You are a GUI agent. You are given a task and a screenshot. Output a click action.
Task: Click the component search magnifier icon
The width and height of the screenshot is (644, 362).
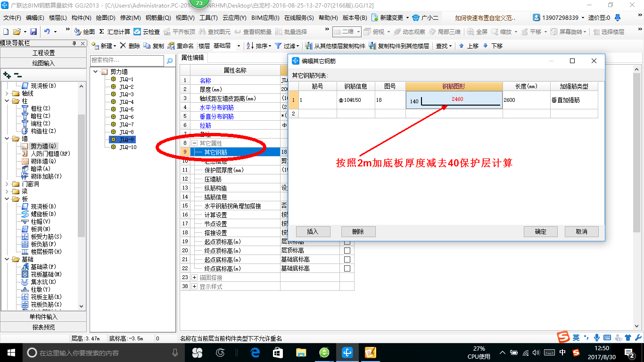(x=170, y=60)
